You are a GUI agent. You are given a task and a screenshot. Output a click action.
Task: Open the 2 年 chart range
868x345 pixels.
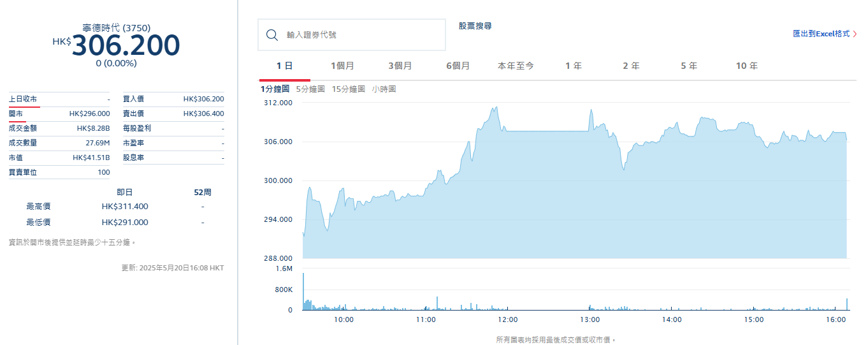click(x=631, y=66)
